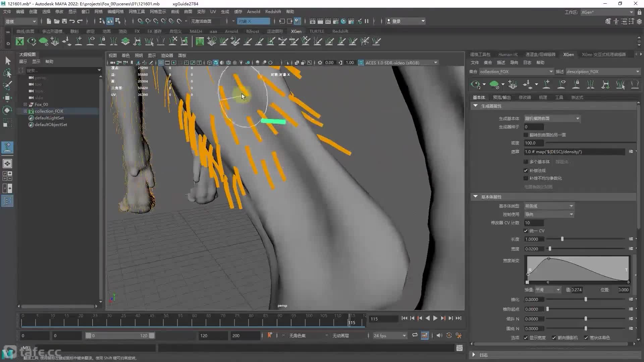Switch to Preview/Output tab in XGen
644x362 pixels.
click(501, 97)
